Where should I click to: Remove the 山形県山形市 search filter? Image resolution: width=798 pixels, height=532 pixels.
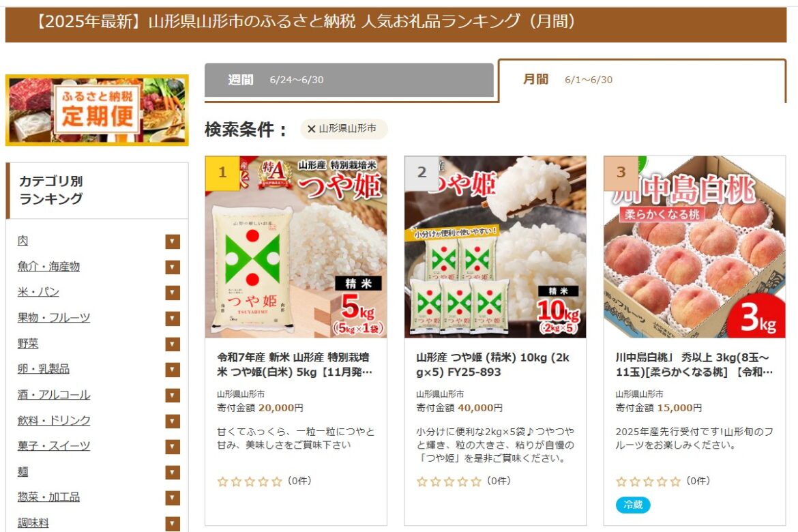point(312,129)
